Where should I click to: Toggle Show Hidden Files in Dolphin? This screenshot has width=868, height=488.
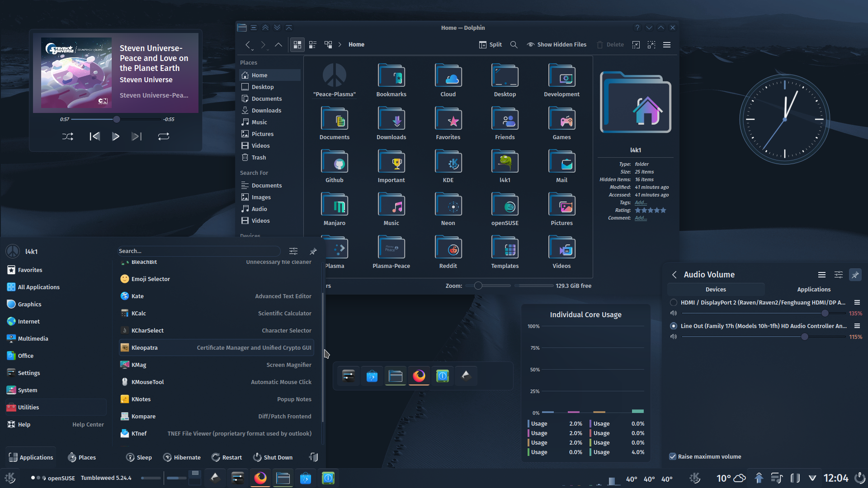point(557,45)
